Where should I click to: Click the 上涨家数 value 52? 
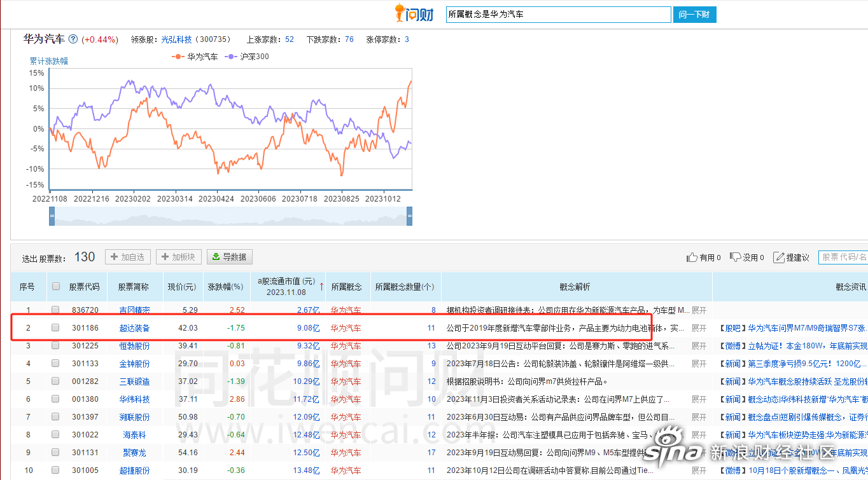point(290,39)
